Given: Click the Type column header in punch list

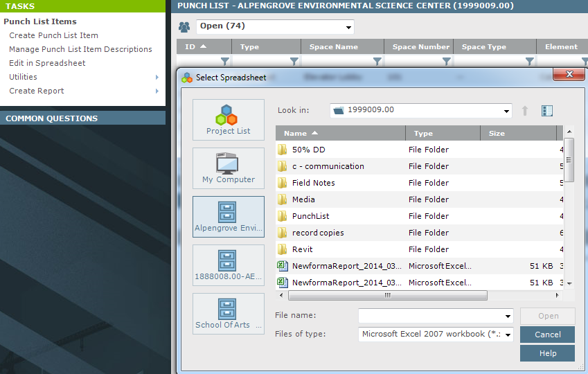Looking at the screenshot, I should click(266, 47).
